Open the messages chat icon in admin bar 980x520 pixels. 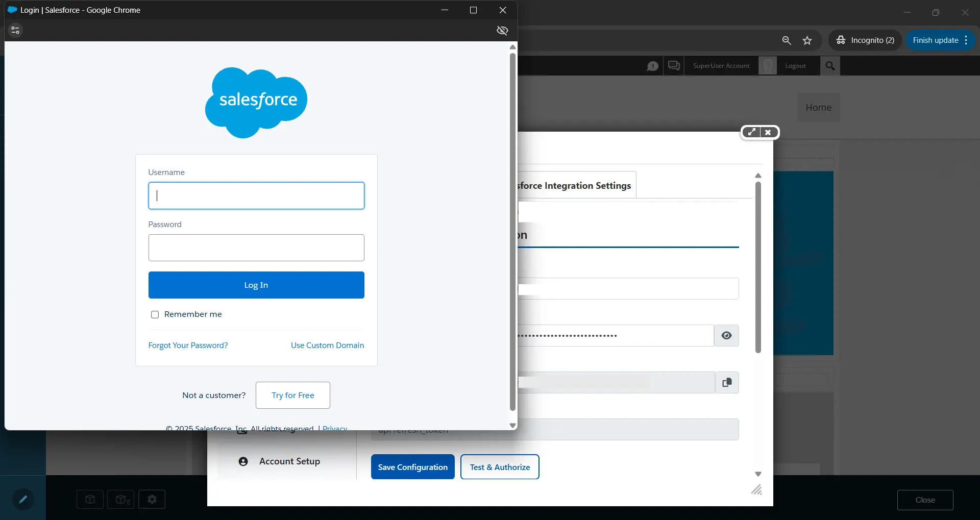tap(674, 66)
